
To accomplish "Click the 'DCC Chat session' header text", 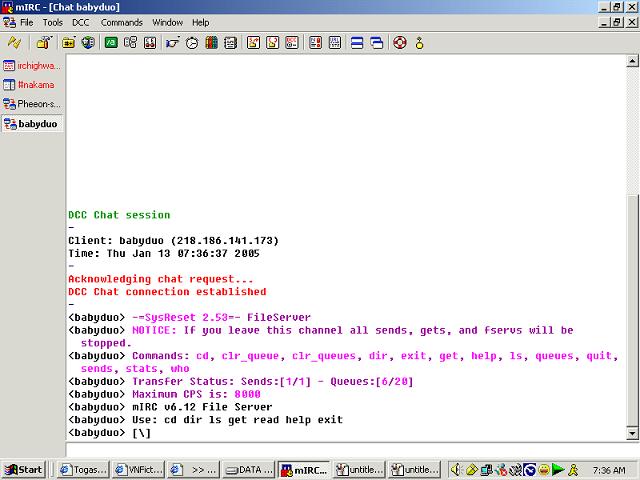I will 119,215.
